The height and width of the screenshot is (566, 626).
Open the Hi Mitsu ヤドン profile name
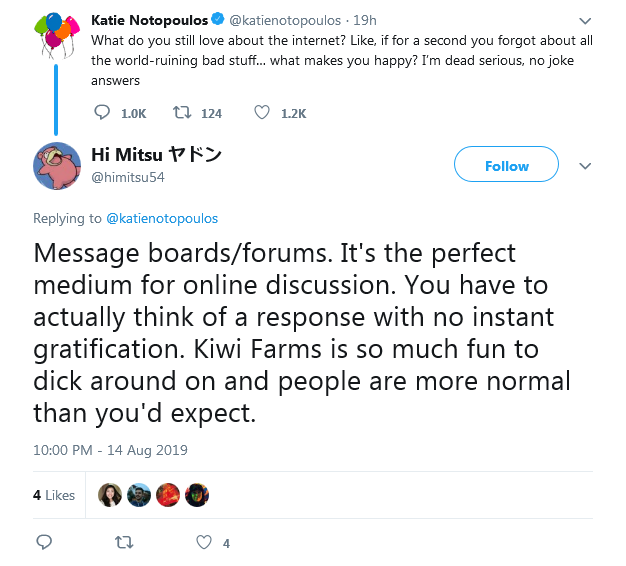pos(156,154)
